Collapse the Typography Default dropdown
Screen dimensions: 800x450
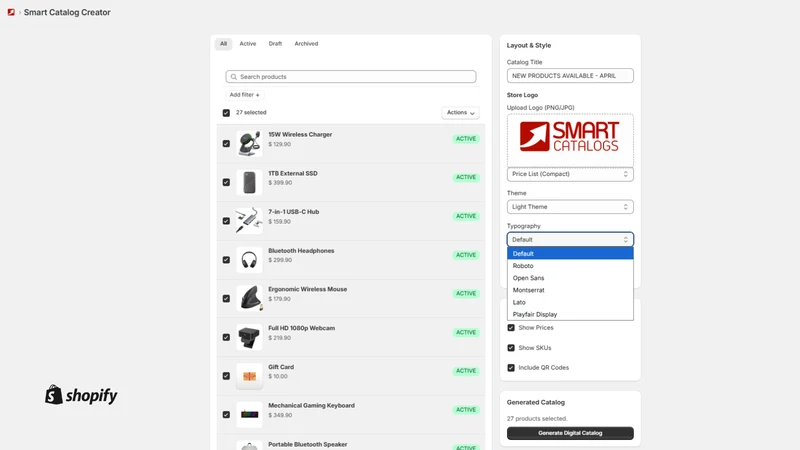tap(570, 239)
